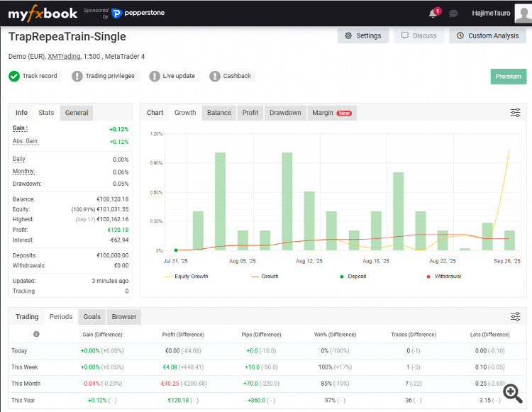Open the notifications bell icon

coord(433,13)
